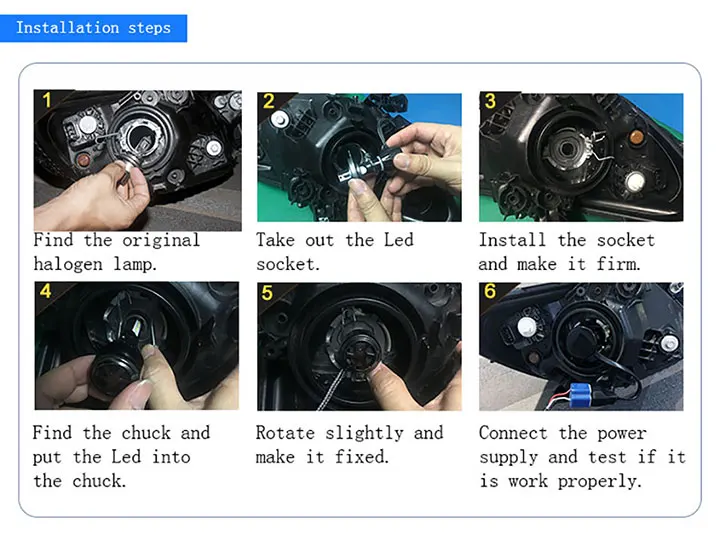
Task: Open step 5 rotate slightly photo
Action: point(359,346)
